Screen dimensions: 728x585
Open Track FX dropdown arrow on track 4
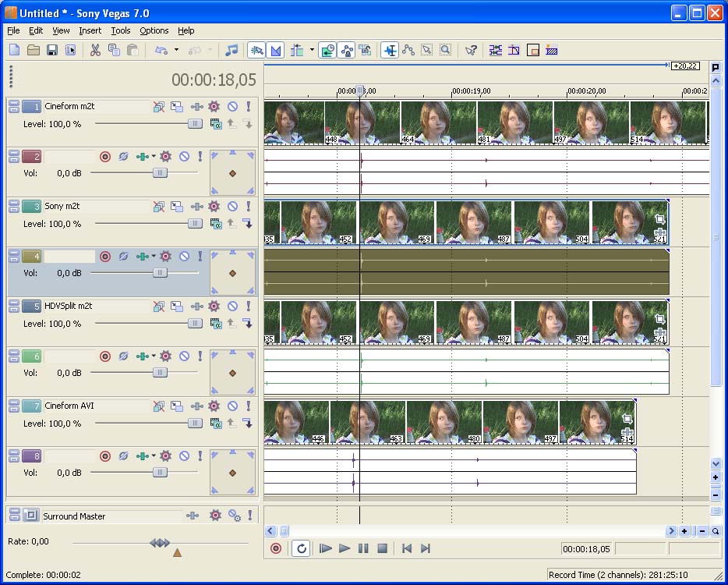[154, 257]
